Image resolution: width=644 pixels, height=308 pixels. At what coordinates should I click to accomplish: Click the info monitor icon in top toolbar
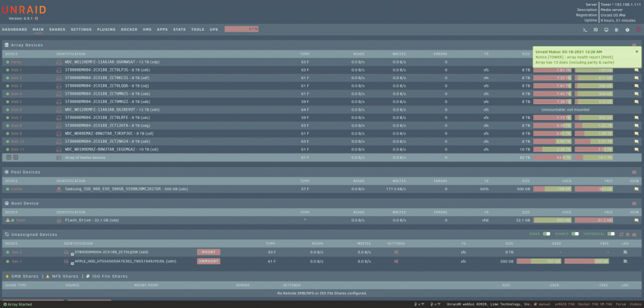[x=606, y=30]
